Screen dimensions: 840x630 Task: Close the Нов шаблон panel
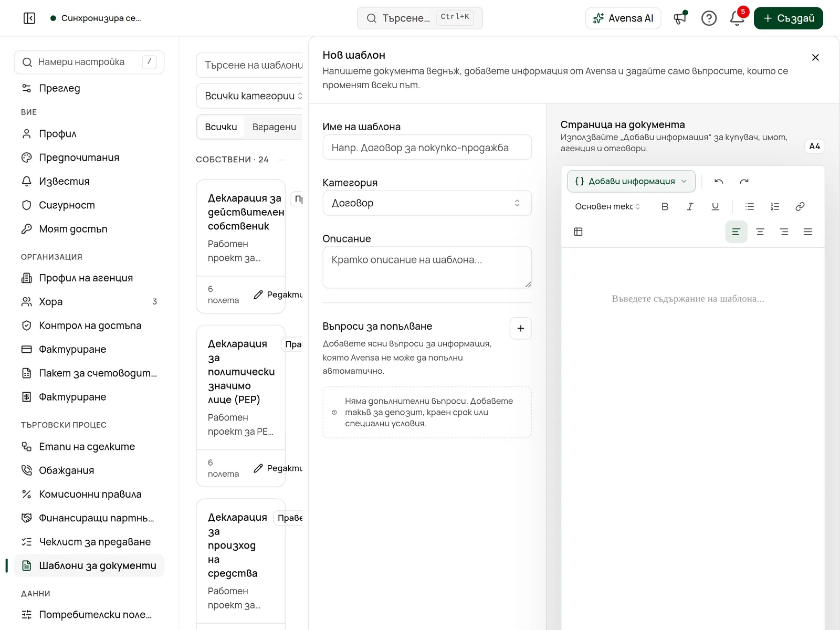(815, 57)
